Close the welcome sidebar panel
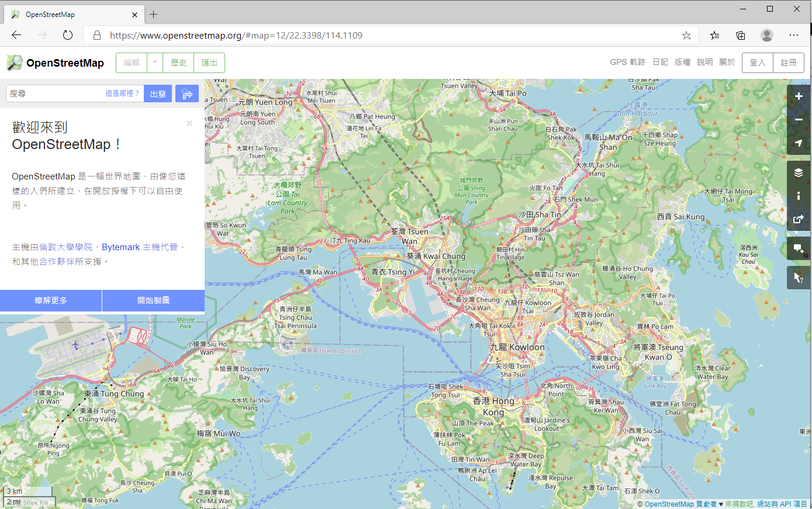812x509 pixels. point(189,123)
